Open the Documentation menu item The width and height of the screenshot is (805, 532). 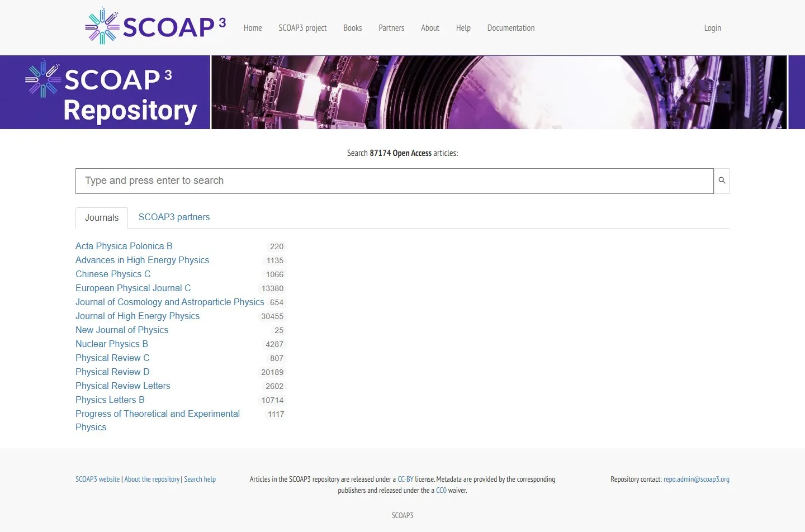511,28
